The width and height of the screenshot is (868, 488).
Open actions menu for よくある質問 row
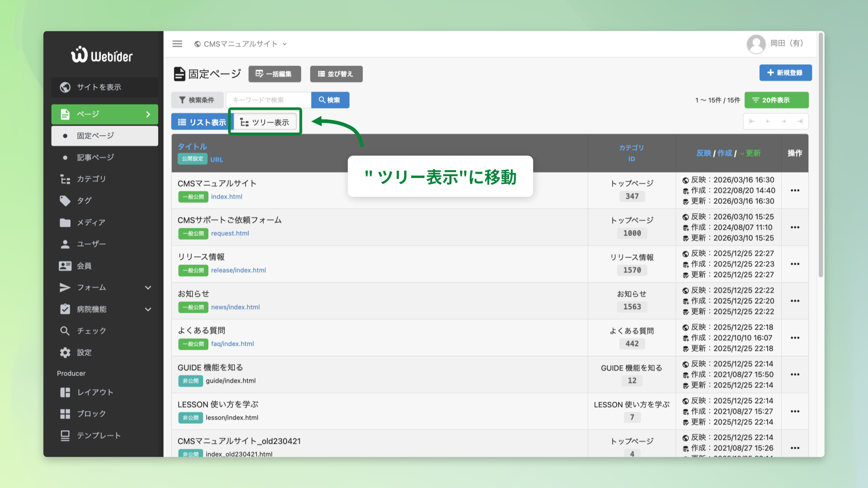795,338
